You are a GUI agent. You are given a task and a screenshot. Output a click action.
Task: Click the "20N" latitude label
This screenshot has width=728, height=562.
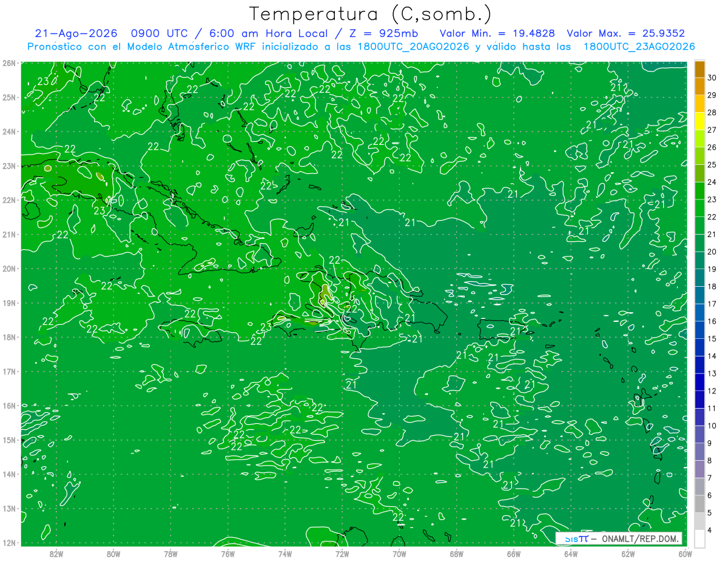8,269
